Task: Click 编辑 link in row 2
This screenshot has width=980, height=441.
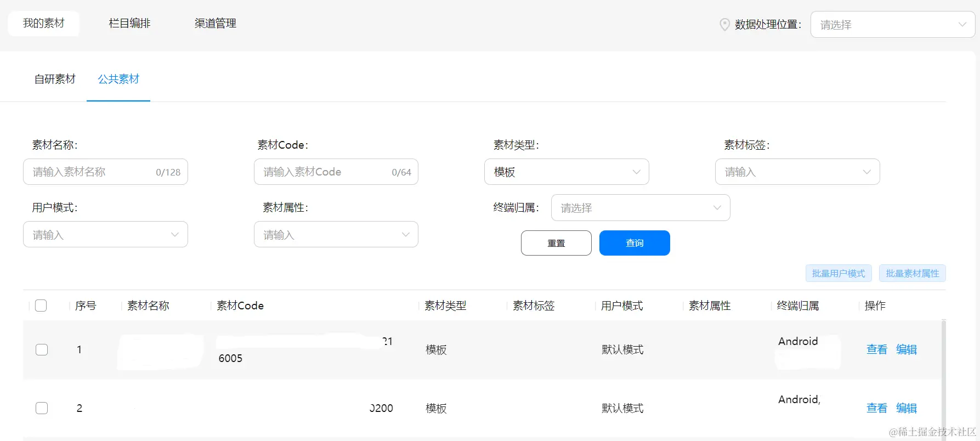Action: pyautogui.click(x=907, y=408)
